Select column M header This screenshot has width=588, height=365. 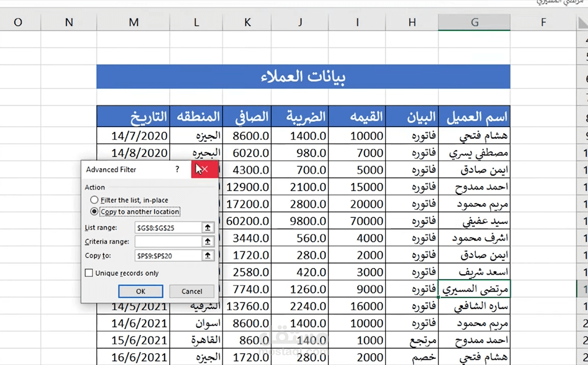point(133,22)
